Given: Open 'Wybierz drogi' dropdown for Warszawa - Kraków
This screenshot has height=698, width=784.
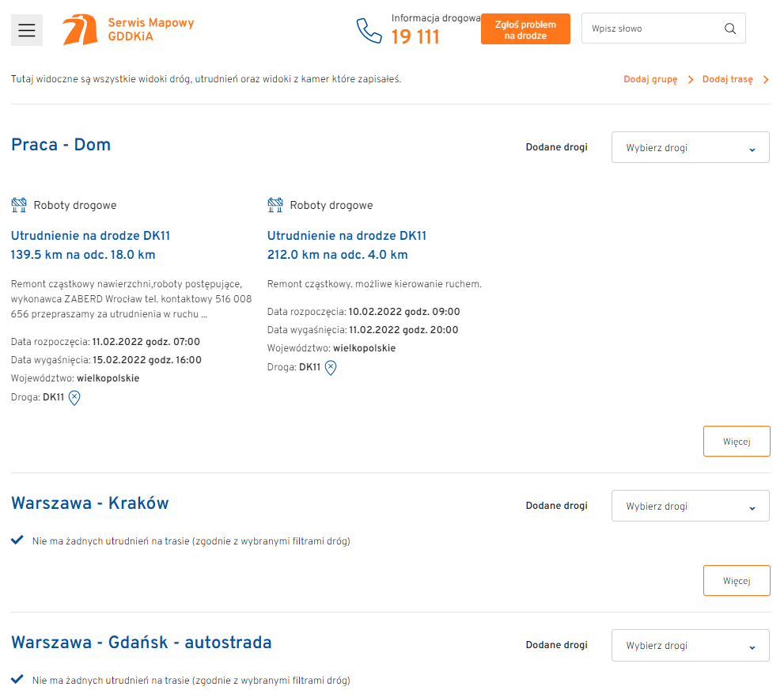Looking at the screenshot, I should [690, 506].
